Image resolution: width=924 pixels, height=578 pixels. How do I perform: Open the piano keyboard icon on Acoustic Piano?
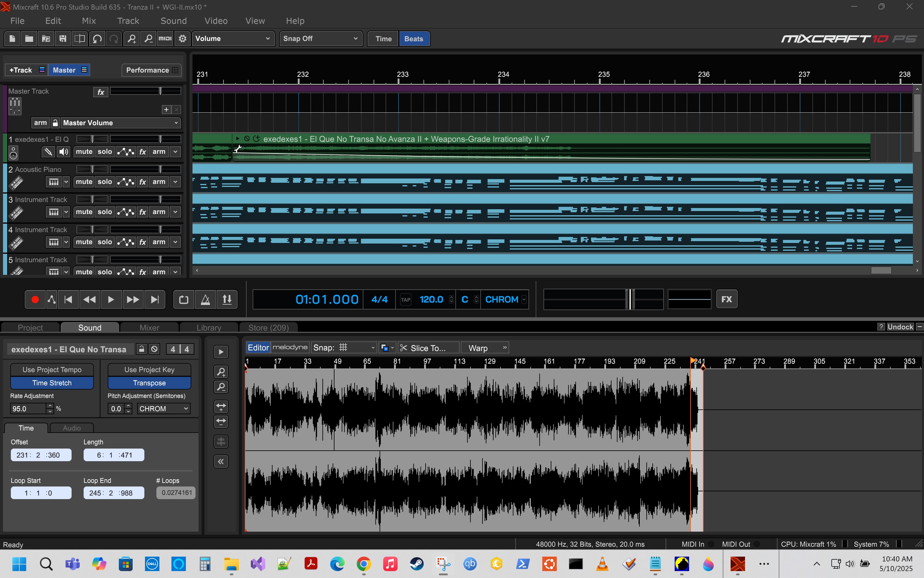coord(54,182)
